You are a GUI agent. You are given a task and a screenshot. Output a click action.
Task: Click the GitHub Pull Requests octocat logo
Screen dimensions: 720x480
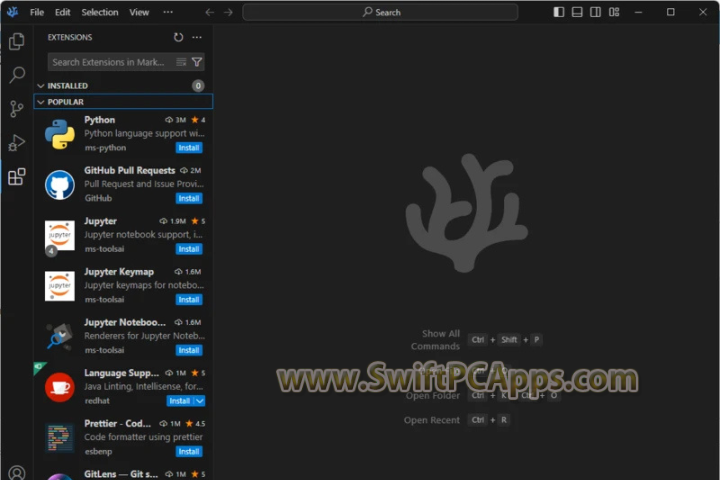60,185
